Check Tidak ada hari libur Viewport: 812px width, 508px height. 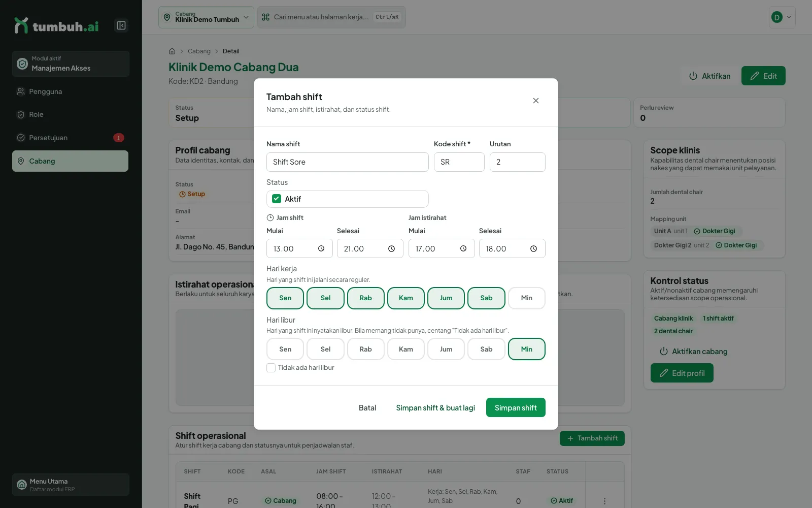coord(271,368)
